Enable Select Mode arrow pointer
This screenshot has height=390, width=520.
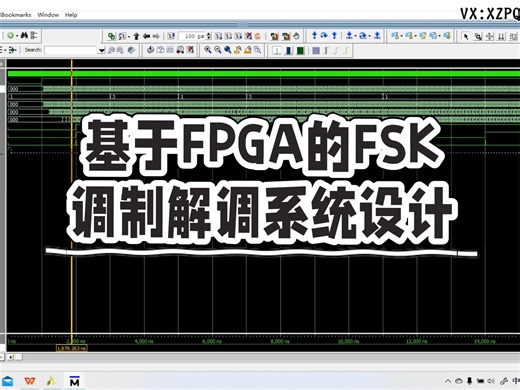(x=466, y=36)
